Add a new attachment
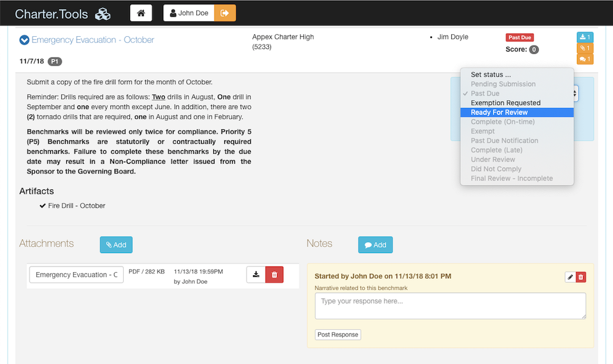The image size is (613, 364). [x=116, y=245]
